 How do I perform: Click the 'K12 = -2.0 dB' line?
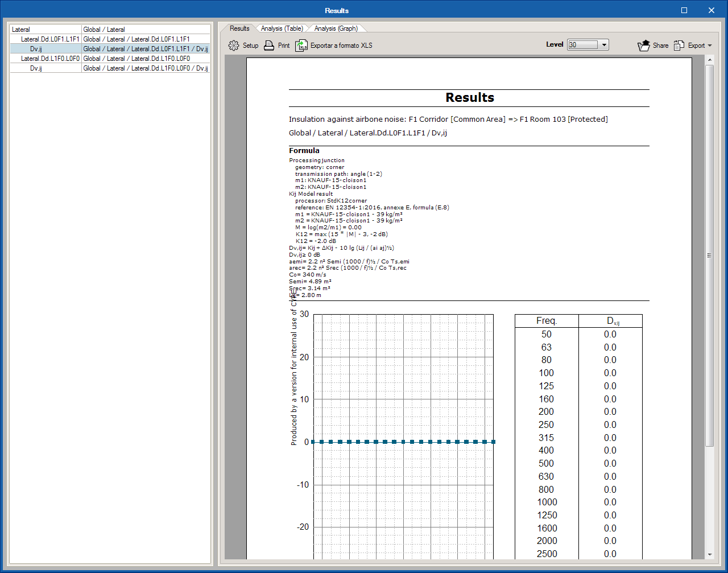click(x=316, y=241)
